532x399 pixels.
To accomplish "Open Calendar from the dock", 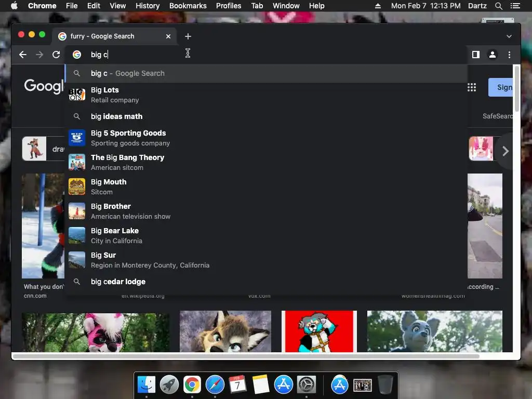I will point(237,385).
